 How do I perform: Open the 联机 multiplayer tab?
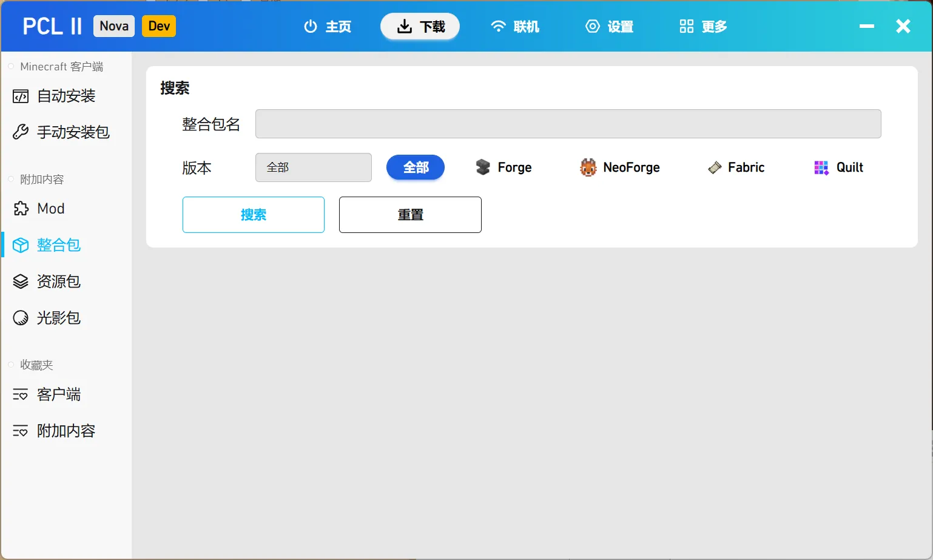[514, 27]
